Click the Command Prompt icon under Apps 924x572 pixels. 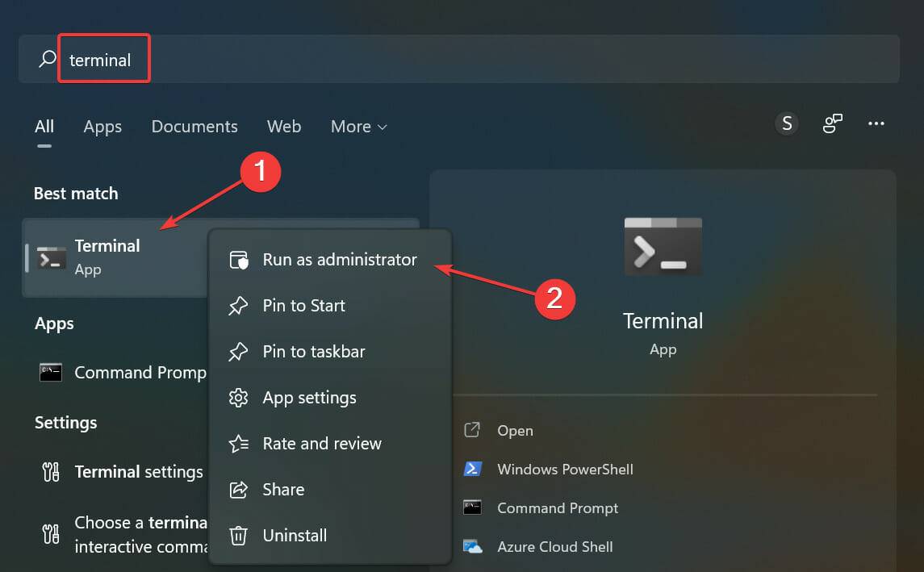point(51,372)
